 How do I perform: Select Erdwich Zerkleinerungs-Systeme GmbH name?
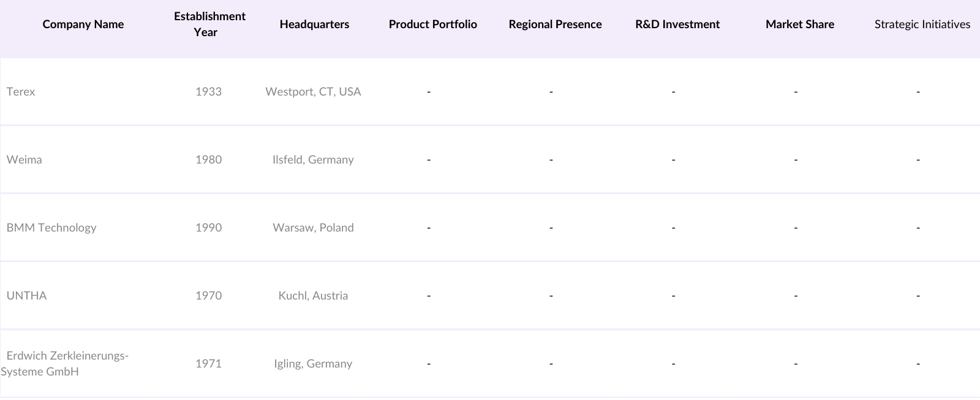click(x=64, y=363)
